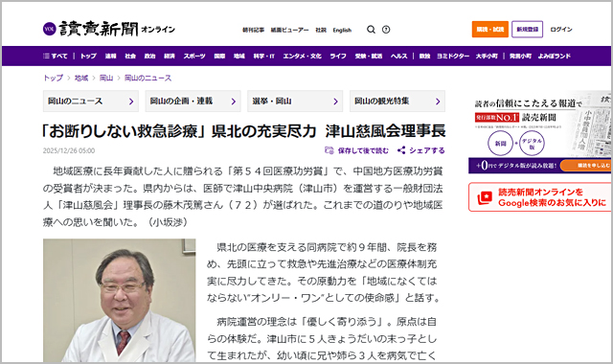Select 社会 in the navigation bar
Image resolution: width=613 pixels, height=364 pixels.
point(130,56)
